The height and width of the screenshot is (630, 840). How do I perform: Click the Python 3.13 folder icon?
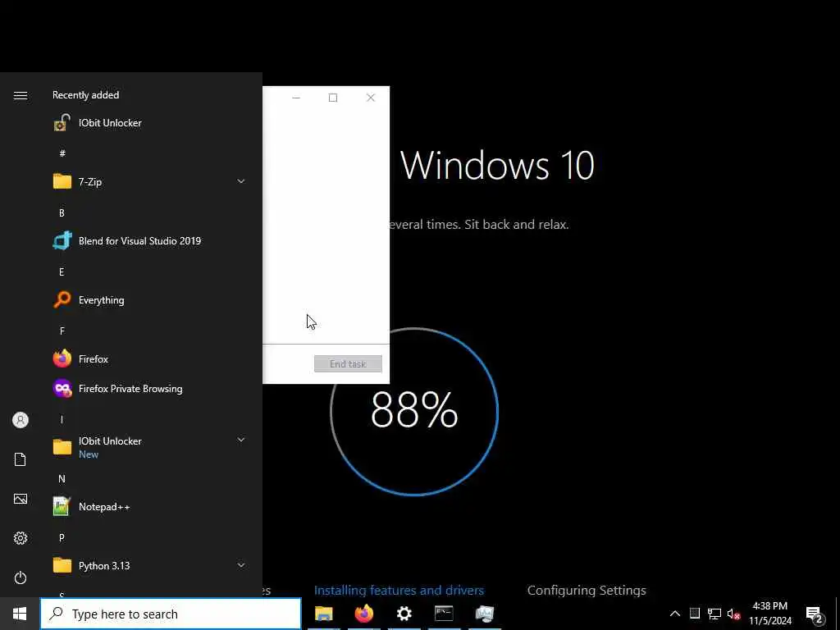[62, 565]
